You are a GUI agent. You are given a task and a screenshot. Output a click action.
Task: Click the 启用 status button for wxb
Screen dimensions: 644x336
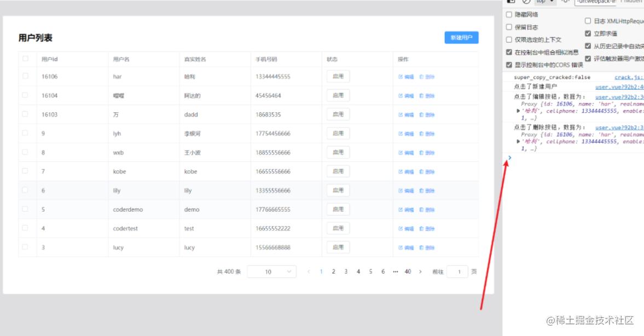tap(338, 153)
